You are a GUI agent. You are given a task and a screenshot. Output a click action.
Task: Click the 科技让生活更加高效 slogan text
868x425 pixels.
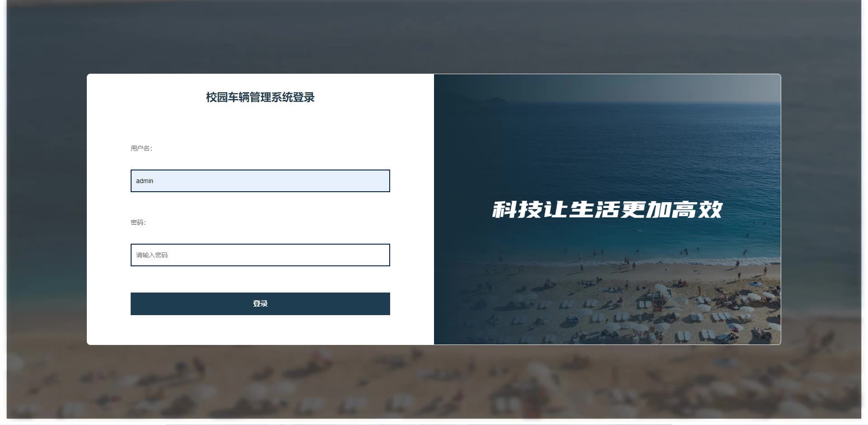click(x=607, y=209)
